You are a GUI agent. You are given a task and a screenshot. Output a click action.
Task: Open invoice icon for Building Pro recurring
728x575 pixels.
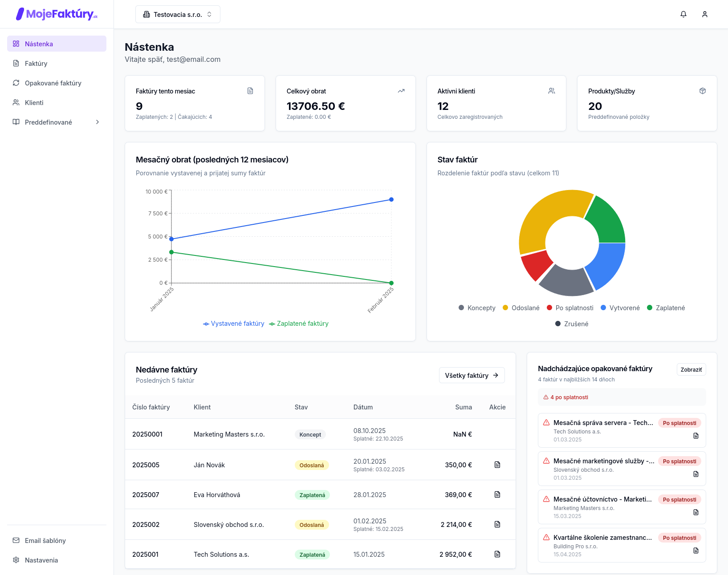(696, 551)
